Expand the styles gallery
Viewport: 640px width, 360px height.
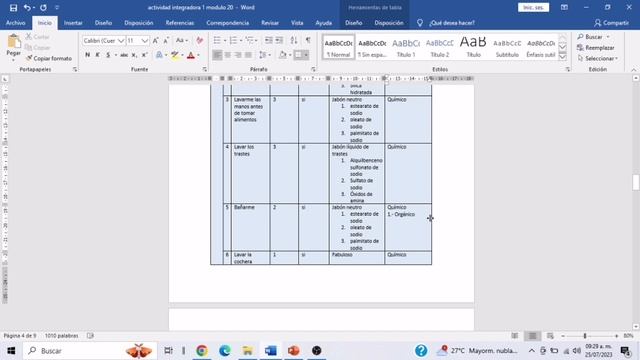tap(562, 57)
